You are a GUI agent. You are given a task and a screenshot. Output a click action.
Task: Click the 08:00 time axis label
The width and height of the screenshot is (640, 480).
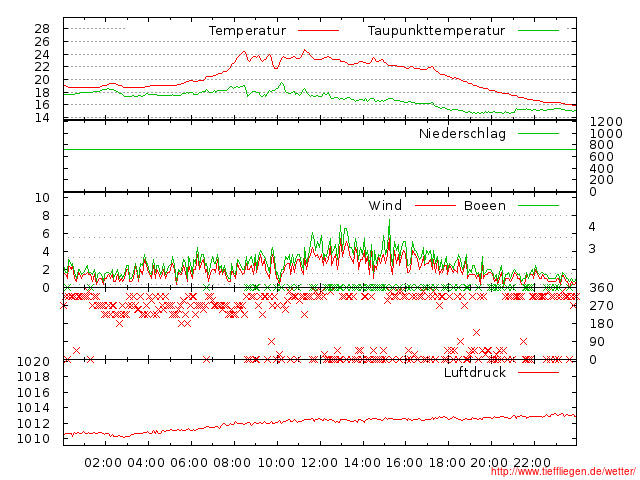[232, 463]
